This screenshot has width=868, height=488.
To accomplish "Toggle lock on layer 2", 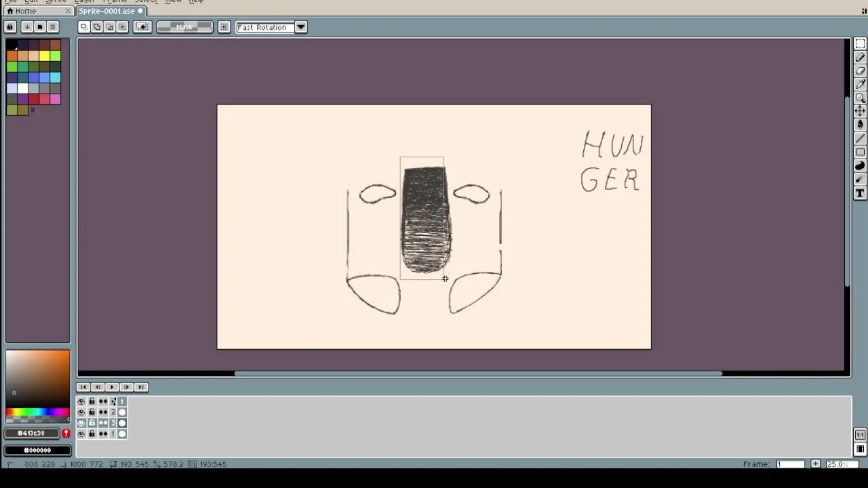I will coord(92,412).
